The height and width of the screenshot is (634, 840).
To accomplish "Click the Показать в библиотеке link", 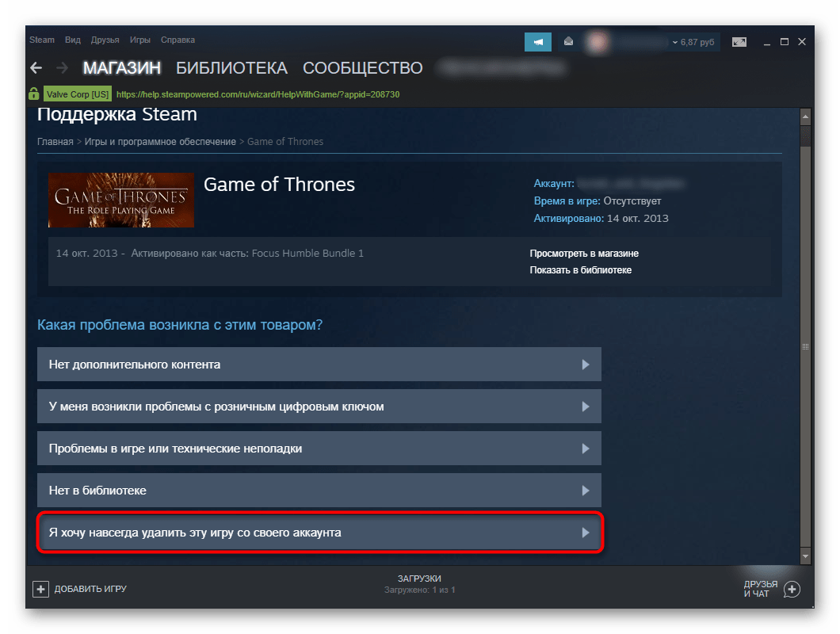I will coord(581,270).
